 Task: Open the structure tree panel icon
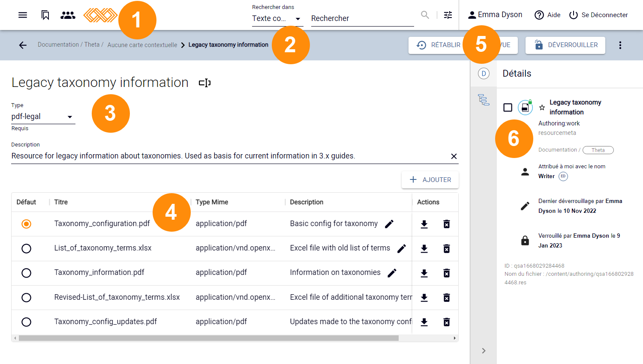[x=484, y=100]
